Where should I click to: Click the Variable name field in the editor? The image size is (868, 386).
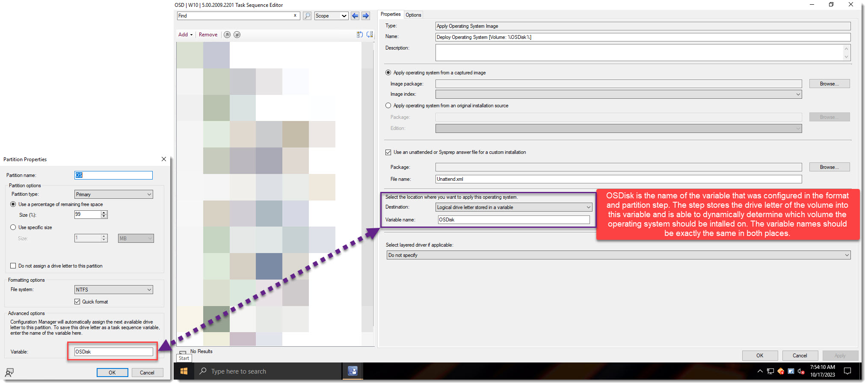[514, 220]
